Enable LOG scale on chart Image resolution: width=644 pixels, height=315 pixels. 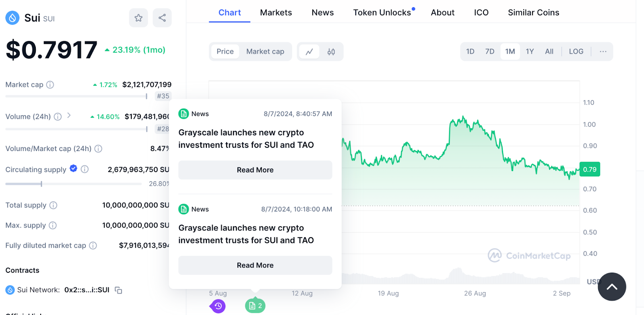point(576,52)
